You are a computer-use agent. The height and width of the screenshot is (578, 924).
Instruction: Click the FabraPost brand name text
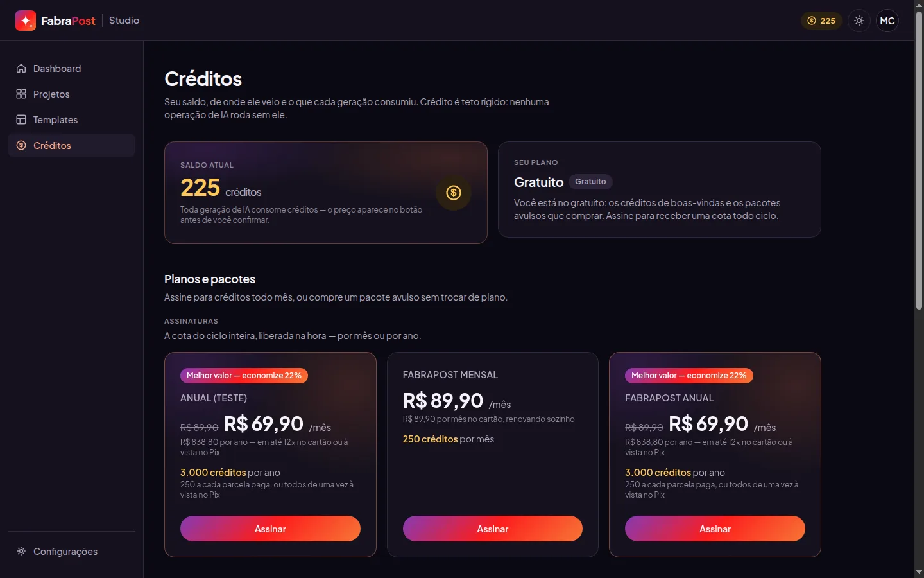(68, 21)
